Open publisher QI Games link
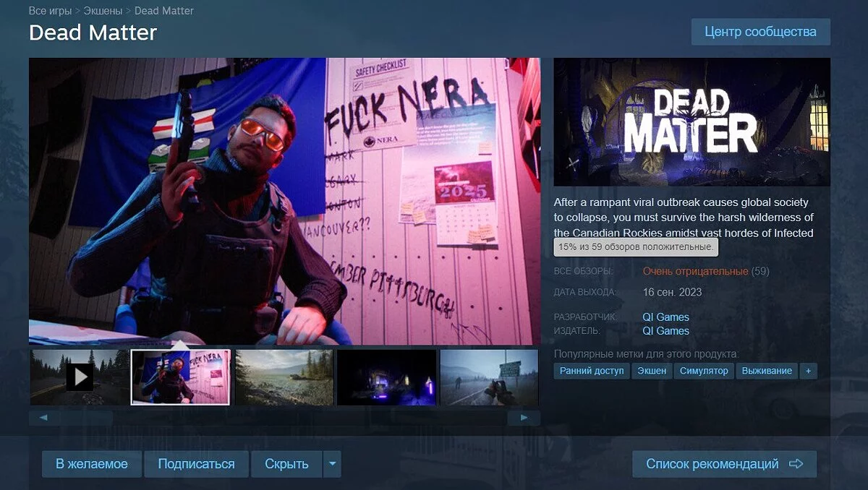Viewport: 868px width, 490px height. (665, 330)
